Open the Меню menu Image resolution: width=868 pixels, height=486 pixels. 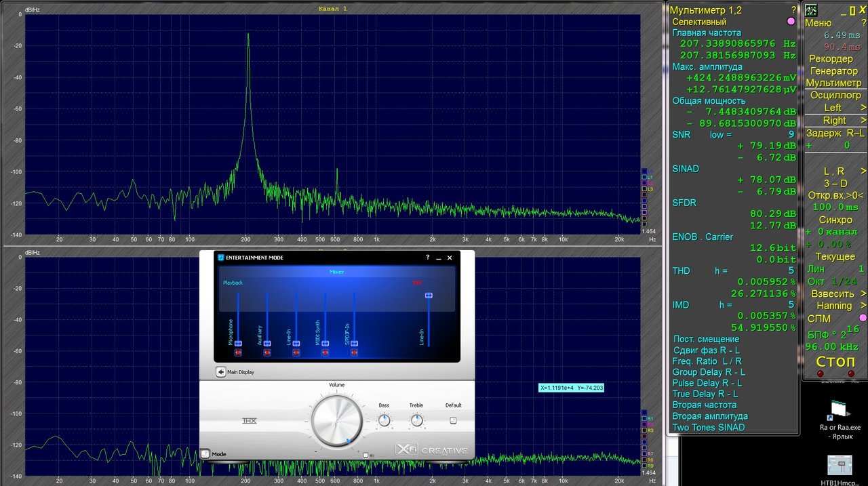[818, 23]
